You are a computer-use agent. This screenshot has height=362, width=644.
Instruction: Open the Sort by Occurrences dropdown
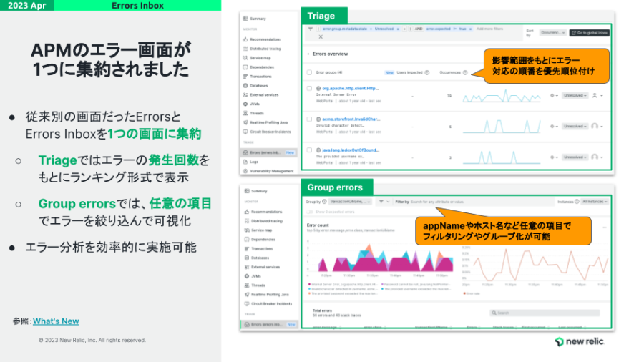[x=552, y=32]
